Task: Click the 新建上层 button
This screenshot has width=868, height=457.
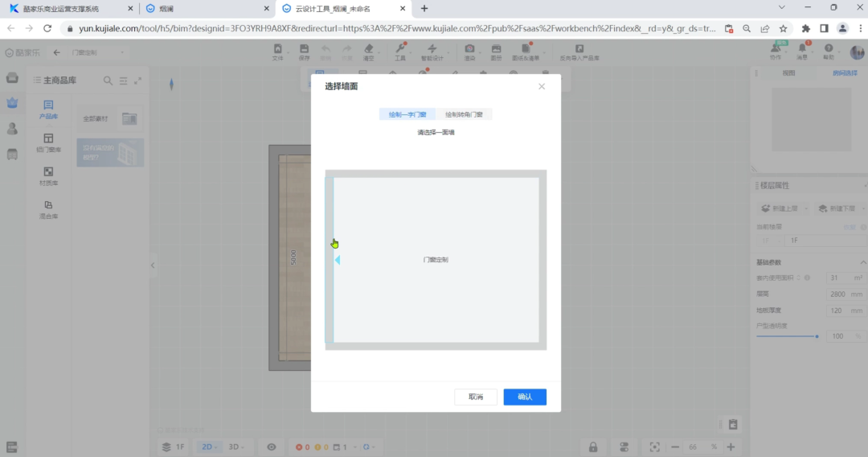Action: pyautogui.click(x=780, y=209)
